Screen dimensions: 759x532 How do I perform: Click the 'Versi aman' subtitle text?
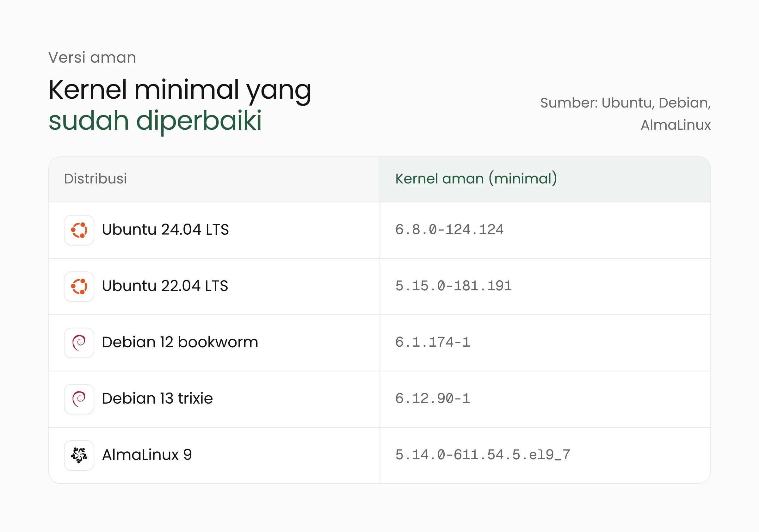[x=92, y=57]
